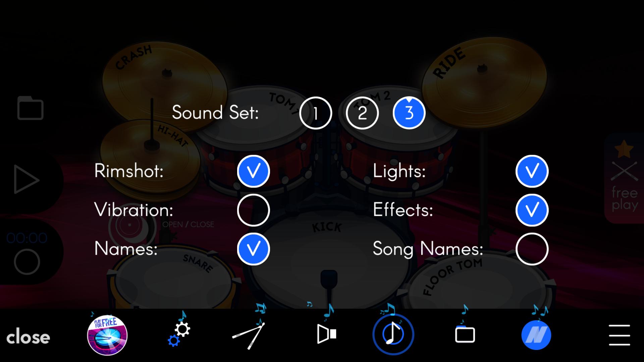Click the Close button

coord(28,337)
